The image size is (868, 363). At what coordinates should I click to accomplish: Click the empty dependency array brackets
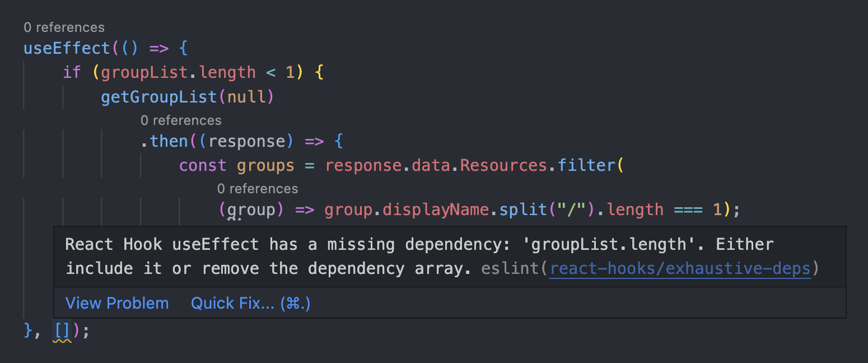[62, 330]
